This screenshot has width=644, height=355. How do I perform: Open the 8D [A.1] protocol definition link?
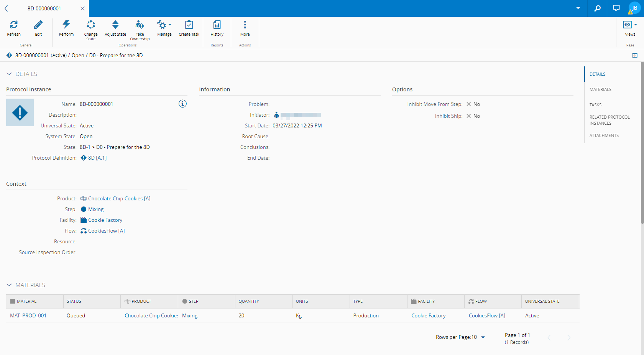pyautogui.click(x=97, y=158)
